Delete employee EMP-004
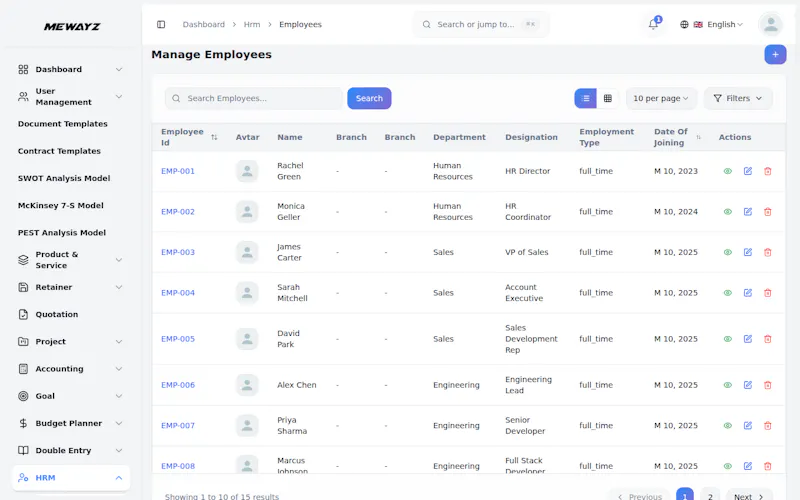This screenshot has height=500, width=800. 767,293
